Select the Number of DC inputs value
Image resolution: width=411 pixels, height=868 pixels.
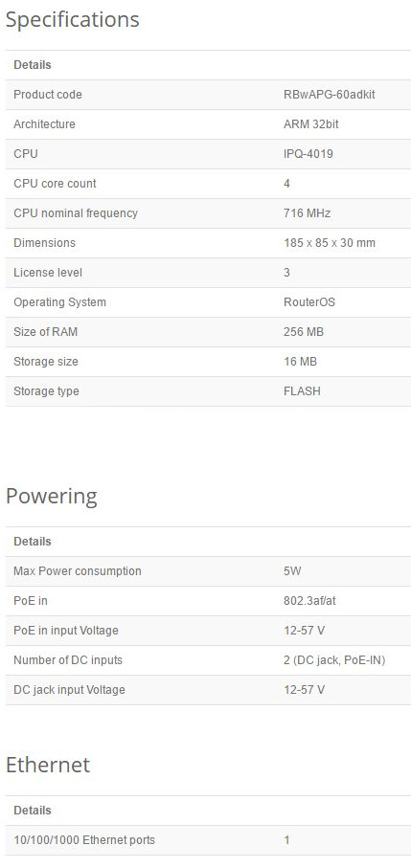click(334, 660)
